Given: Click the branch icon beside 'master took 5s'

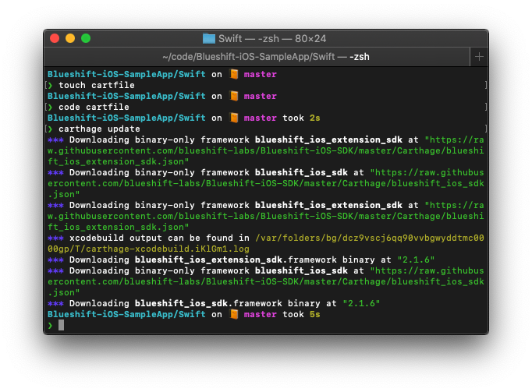Looking at the screenshot, I should tap(234, 314).
